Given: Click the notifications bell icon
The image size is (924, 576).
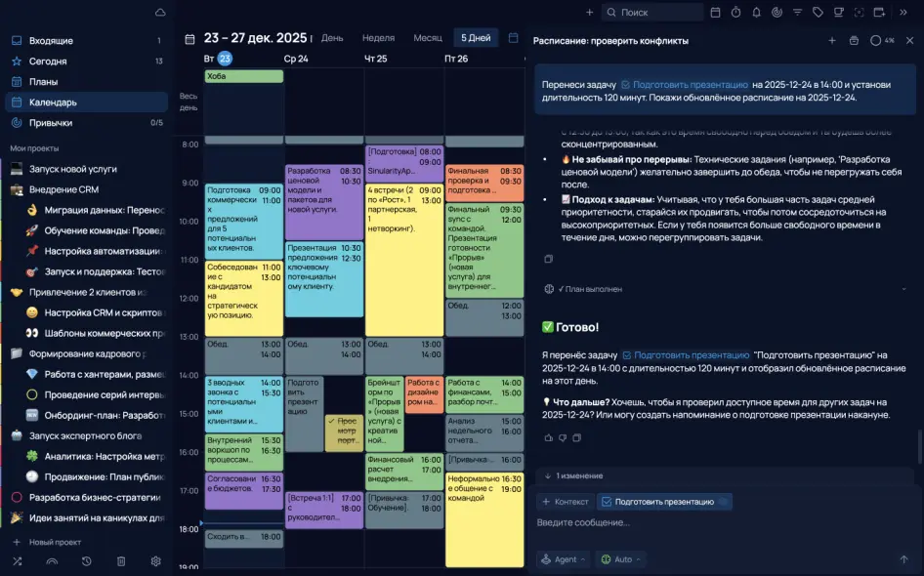Looking at the screenshot, I should 755,13.
